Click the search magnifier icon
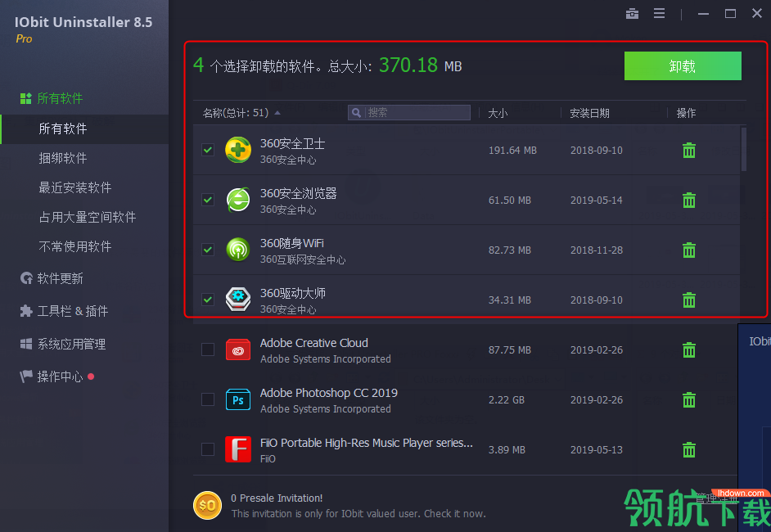Image resolution: width=771 pixels, height=532 pixels. 357,113
